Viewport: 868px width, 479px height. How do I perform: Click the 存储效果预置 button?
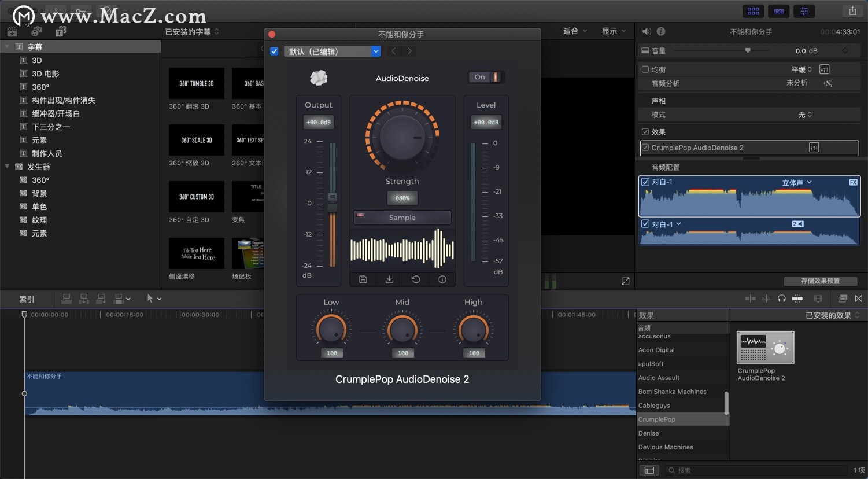[x=820, y=281]
